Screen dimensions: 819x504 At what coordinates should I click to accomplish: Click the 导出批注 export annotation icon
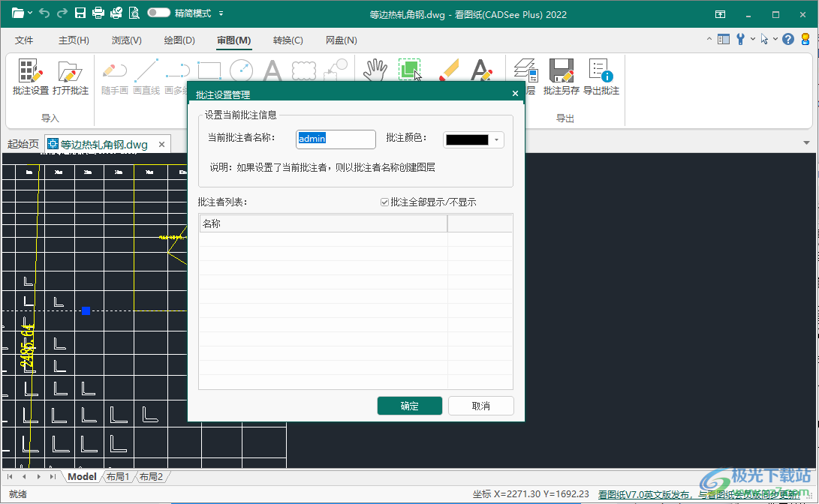pos(601,76)
